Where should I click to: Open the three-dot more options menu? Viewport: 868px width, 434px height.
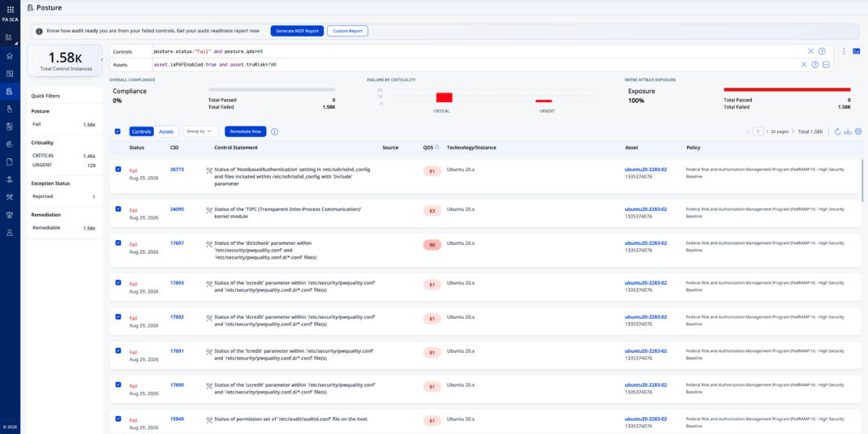(844, 51)
